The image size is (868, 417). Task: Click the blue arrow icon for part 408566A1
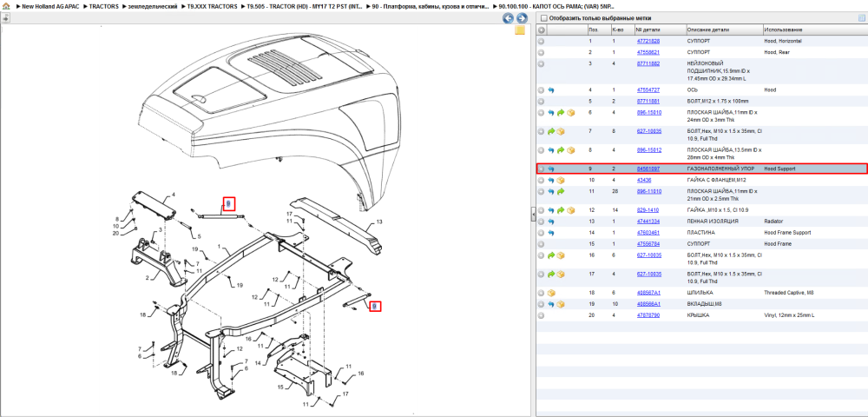(x=551, y=304)
